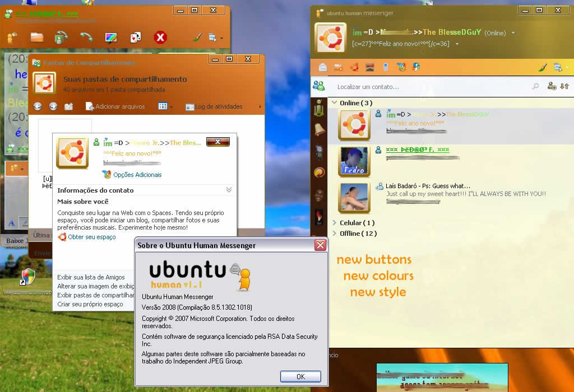Go forward in sharing folders window
574x392 pixels.
tap(53, 106)
